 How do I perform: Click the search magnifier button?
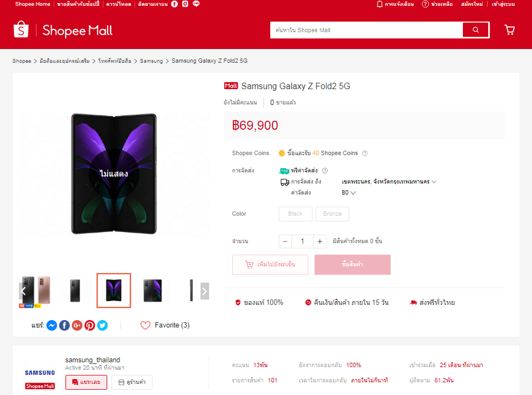pos(475,30)
